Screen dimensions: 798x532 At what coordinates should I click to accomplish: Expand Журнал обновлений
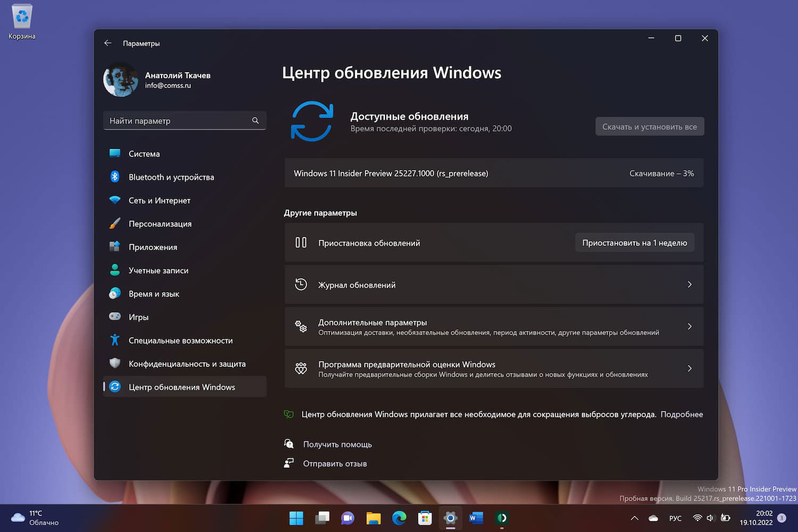[689, 285]
